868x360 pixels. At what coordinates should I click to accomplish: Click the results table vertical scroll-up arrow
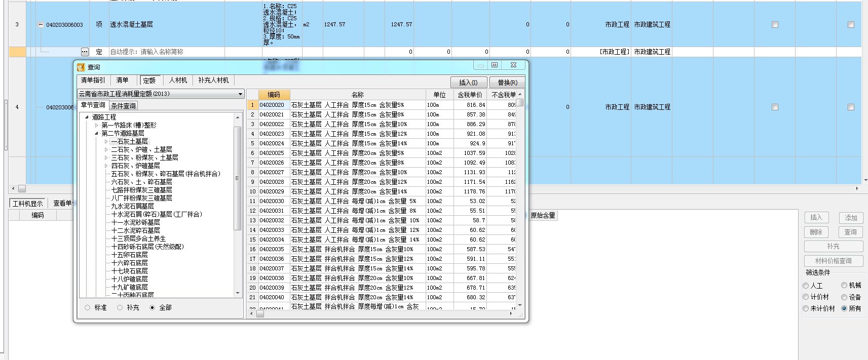pyautogui.click(x=520, y=94)
